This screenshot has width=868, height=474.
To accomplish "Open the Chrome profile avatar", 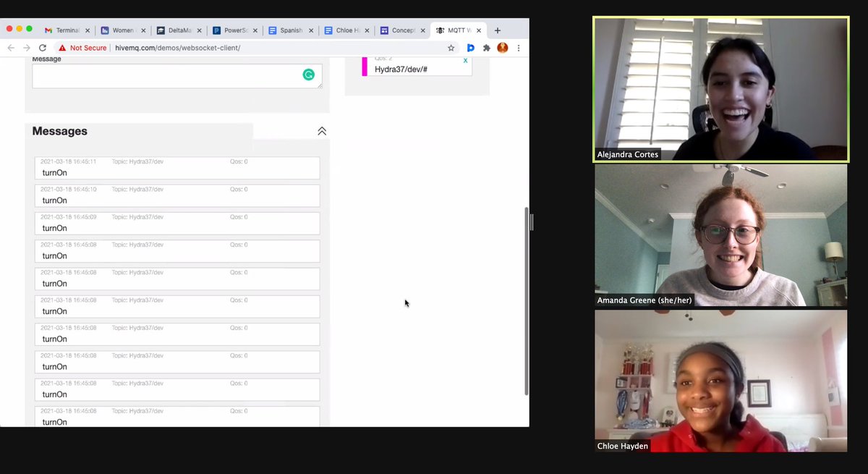I will [503, 48].
